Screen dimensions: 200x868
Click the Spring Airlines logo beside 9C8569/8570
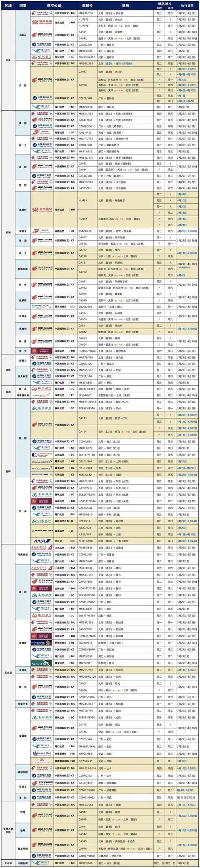tap(42, 408)
